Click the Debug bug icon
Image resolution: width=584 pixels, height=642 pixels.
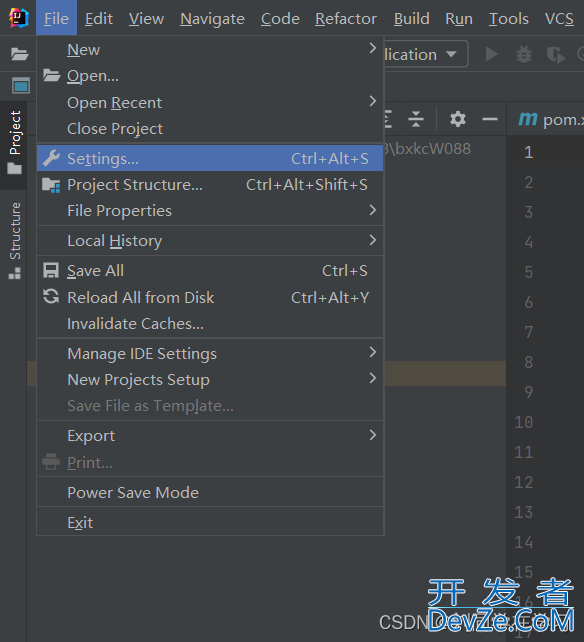(524, 54)
